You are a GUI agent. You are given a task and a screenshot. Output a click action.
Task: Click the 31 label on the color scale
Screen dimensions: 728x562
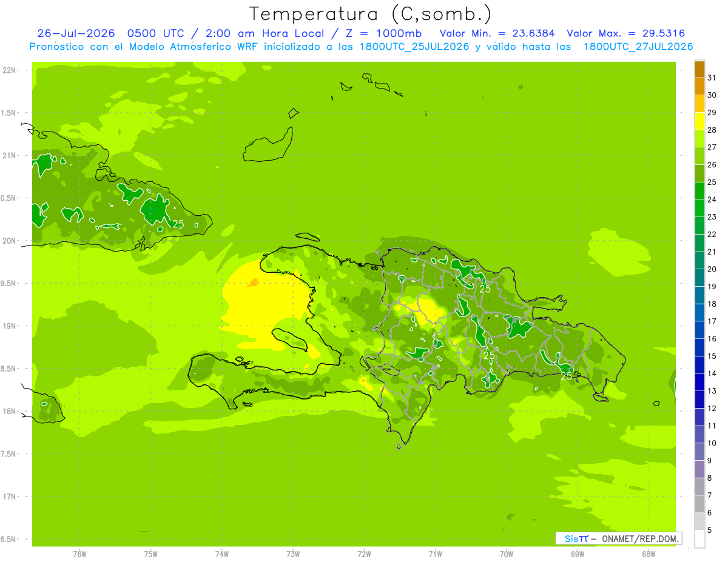click(712, 78)
